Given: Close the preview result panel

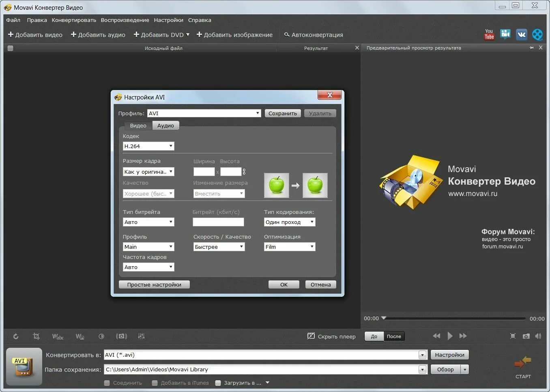Looking at the screenshot, I should click(541, 47).
